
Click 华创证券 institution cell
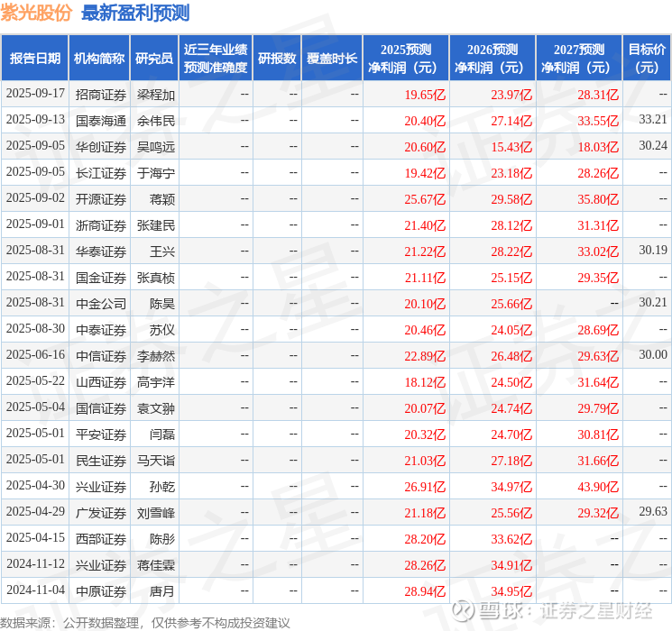click(x=101, y=147)
